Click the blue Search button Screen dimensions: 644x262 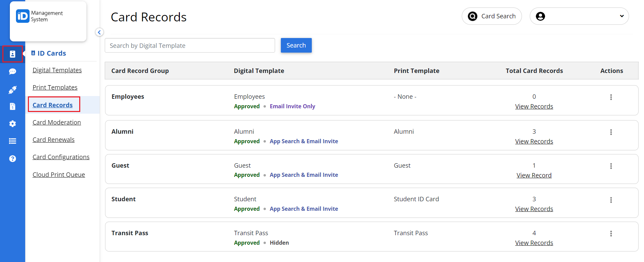(296, 45)
